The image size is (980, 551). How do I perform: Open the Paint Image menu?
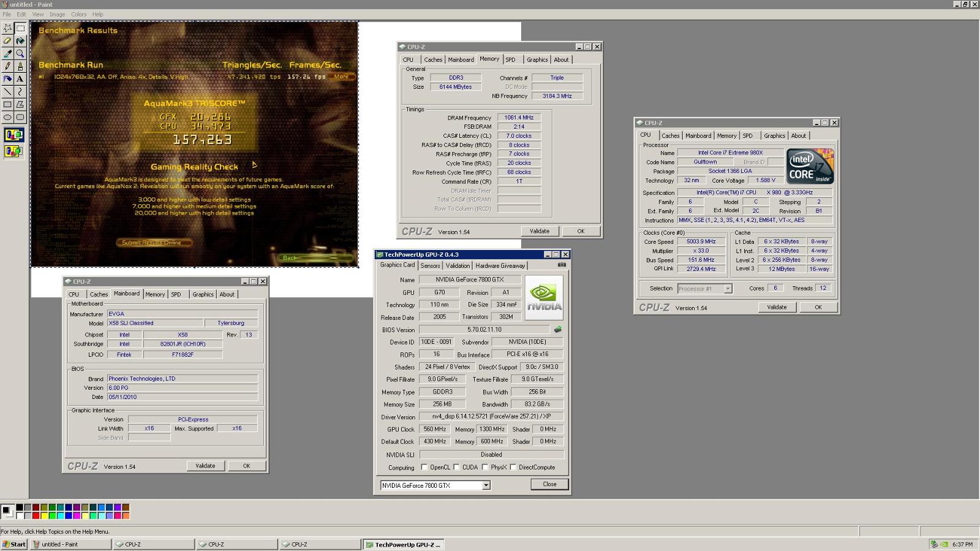coord(57,14)
